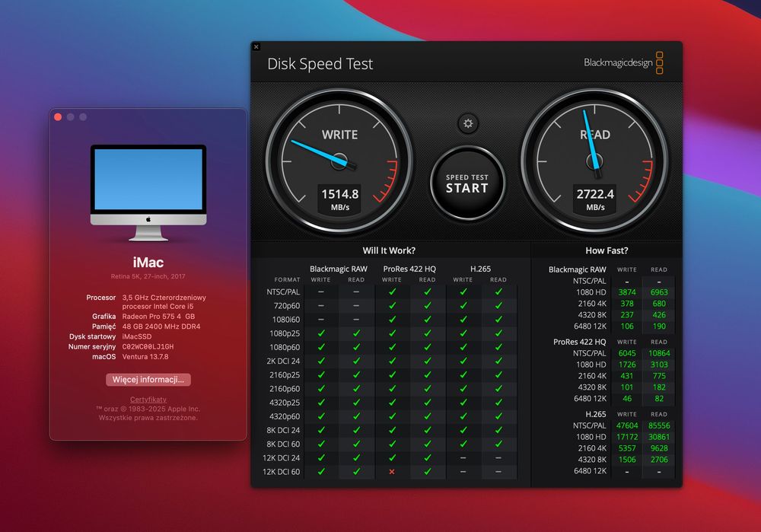Image resolution: width=761 pixels, height=532 pixels.
Task: Click the READ speed gauge
Action: [x=594, y=161]
